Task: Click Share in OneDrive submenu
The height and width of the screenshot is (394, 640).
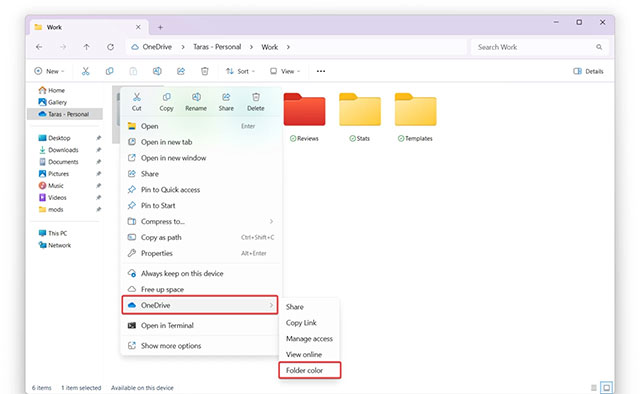Action: tap(309, 307)
